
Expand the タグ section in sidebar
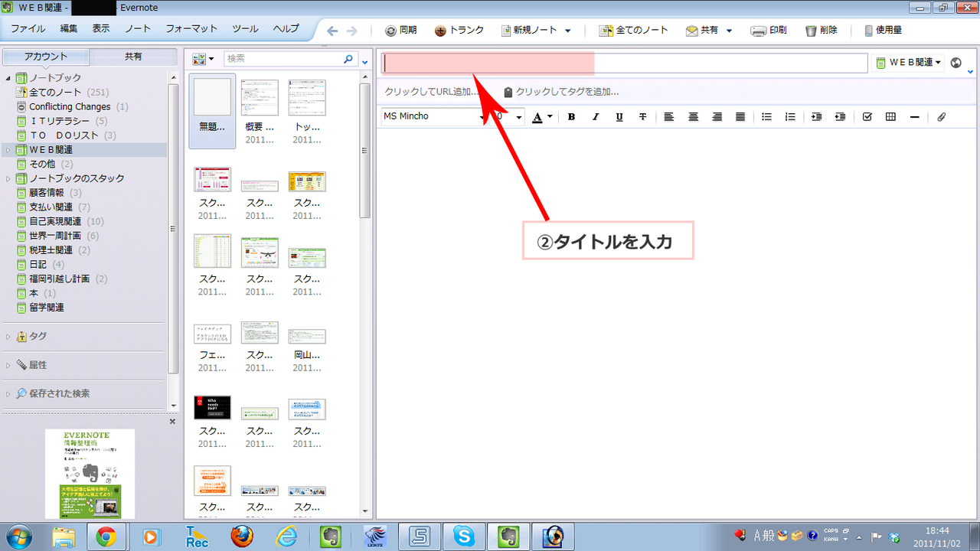pyautogui.click(x=8, y=337)
